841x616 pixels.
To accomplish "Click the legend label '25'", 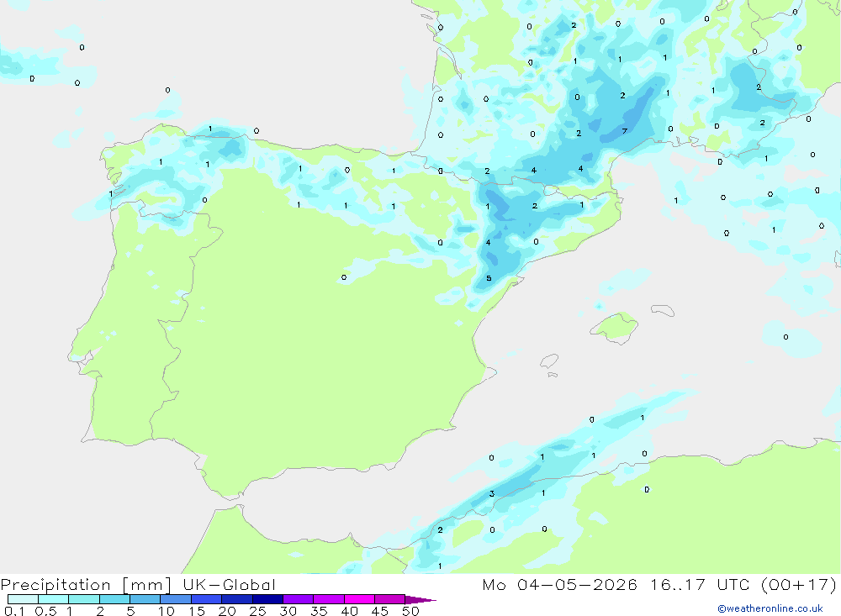I will tap(257, 611).
